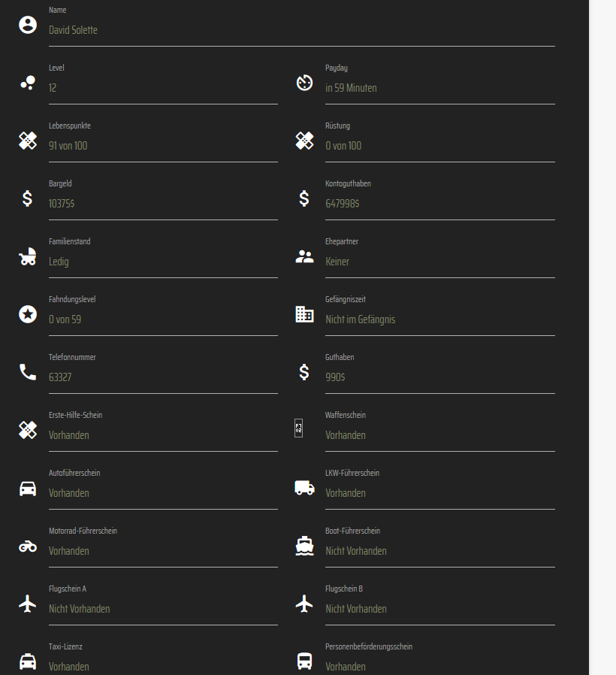This screenshot has width=616, height=675.
Task: Click the phone icon next to Telefonnummer
Action: (28, 371)
